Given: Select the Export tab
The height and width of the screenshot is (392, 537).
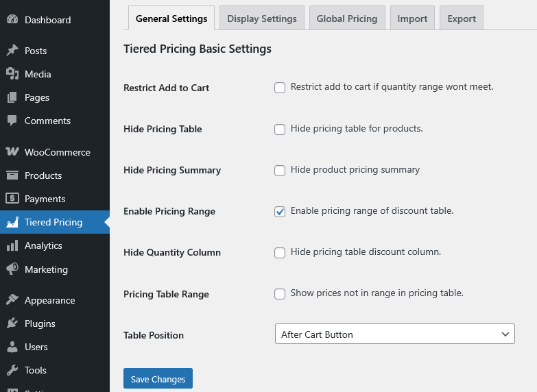Looking at the screenshot, I should pyautogui.click(x=462, y=19).
